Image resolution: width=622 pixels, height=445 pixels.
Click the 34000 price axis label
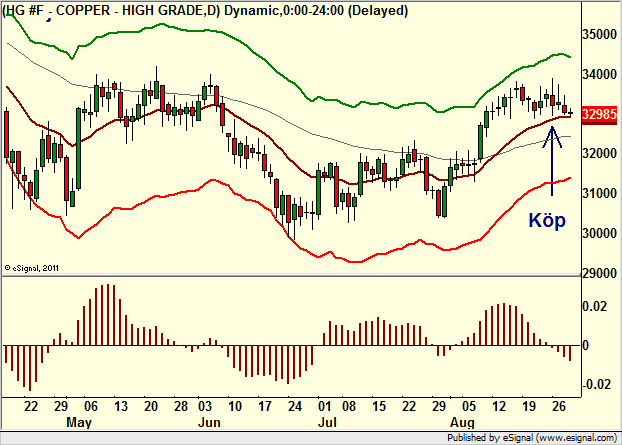point(599,74)
